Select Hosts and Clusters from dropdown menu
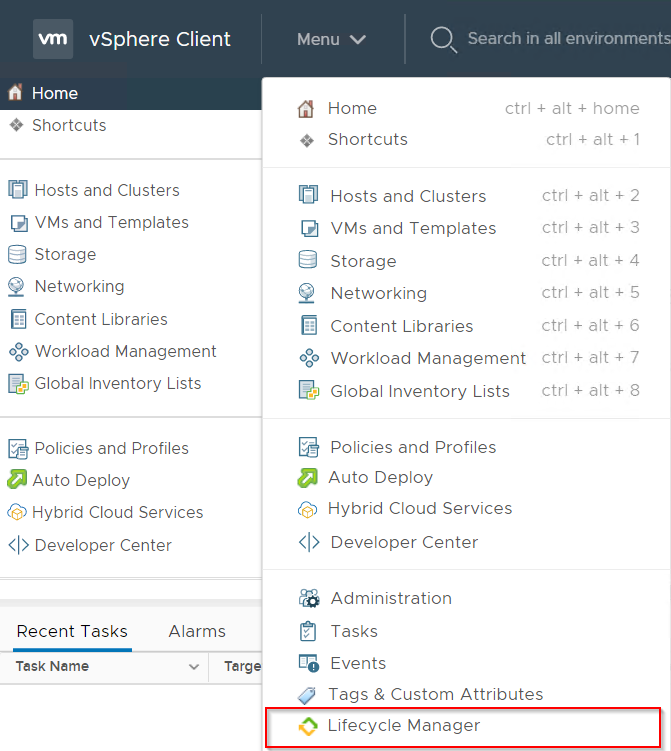The image size is (671, 751). click(408, 196)
